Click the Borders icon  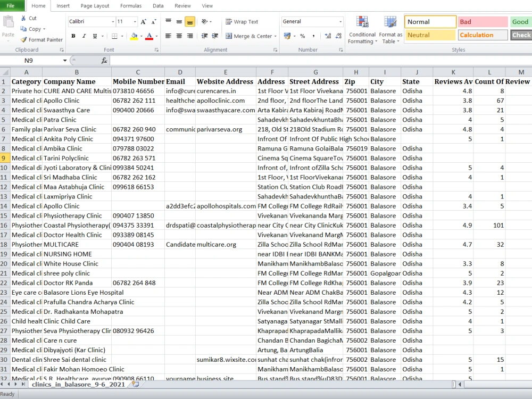[x=115, y=36]
